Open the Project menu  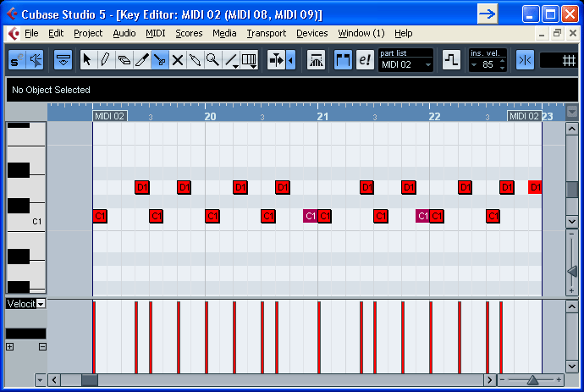pyautogui.click(x=88, y=33)
